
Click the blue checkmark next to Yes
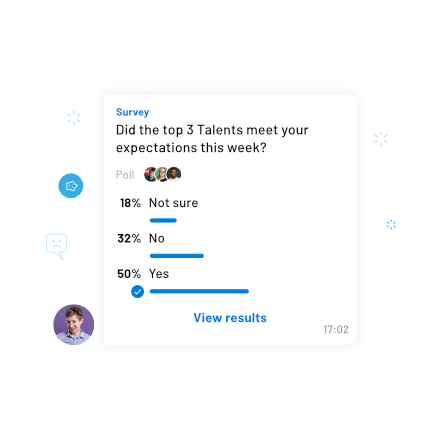(137, 292)
